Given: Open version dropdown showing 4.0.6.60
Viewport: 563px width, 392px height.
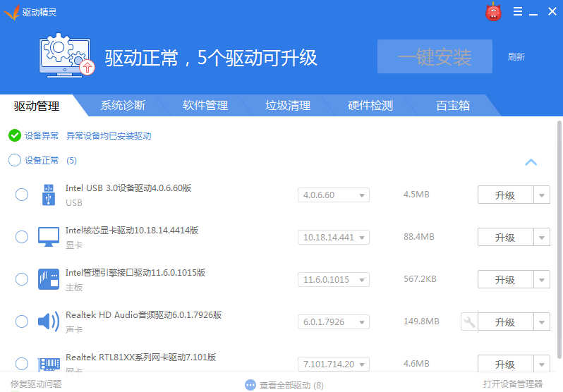Looking at the screenshot, I should pyautogui.click(x=334, y=195).
